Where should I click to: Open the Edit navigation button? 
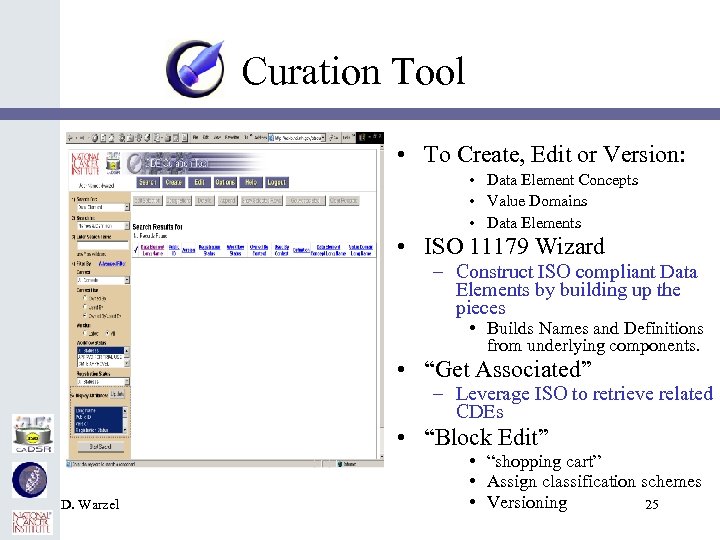[199, 182]
